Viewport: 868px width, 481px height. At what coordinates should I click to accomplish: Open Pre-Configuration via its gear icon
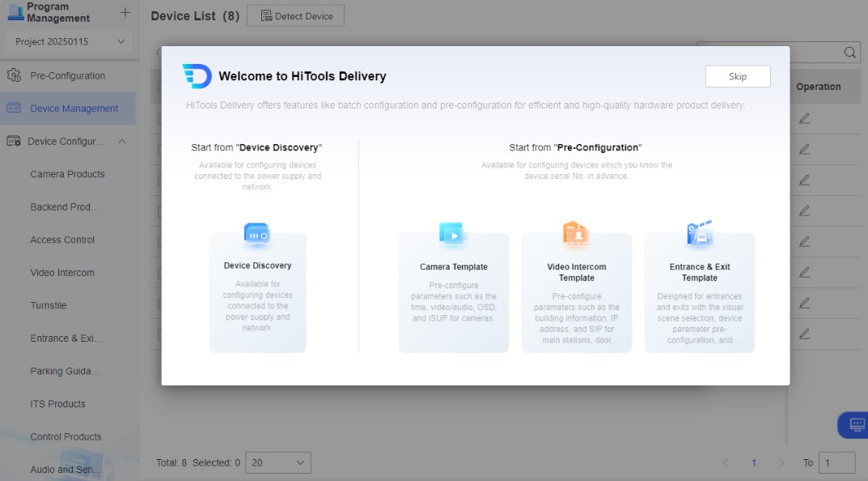pos(14,75)
